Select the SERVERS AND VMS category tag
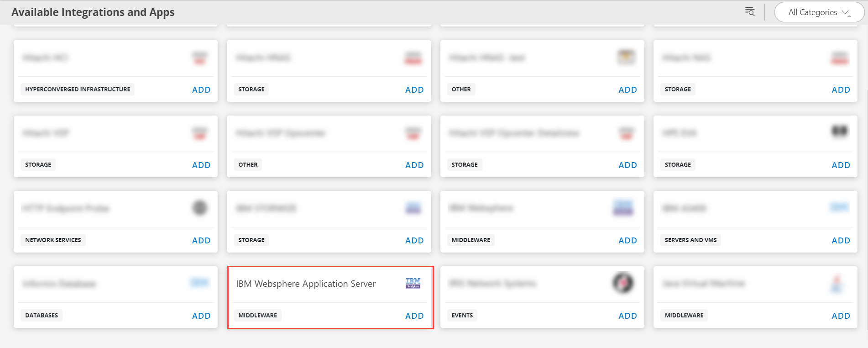Image resolution: width=868 pixels, height=348 pixels. [690, 240]
